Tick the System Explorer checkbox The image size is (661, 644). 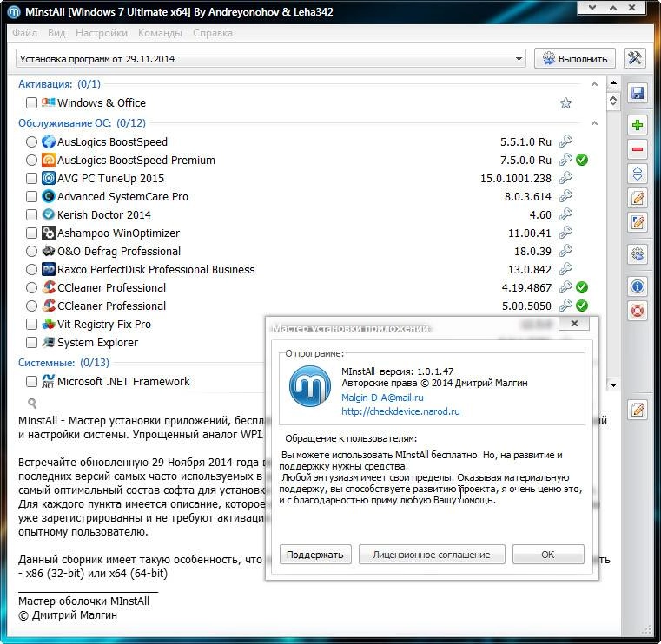pos(31,342)
